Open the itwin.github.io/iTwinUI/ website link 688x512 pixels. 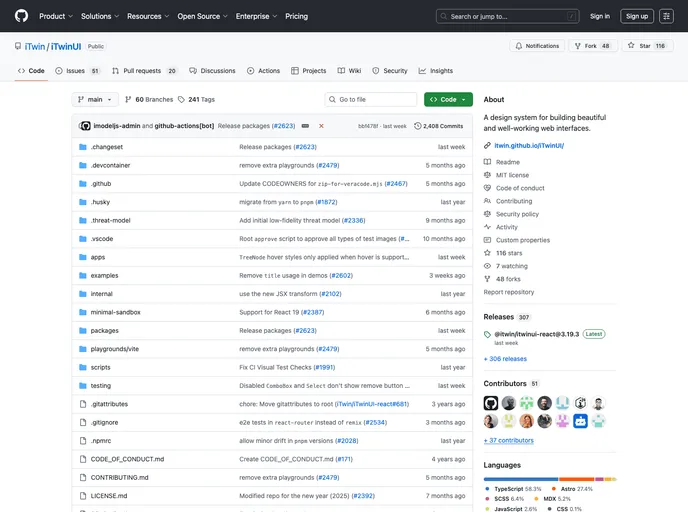pyautogui.click(x=529, y=146)
